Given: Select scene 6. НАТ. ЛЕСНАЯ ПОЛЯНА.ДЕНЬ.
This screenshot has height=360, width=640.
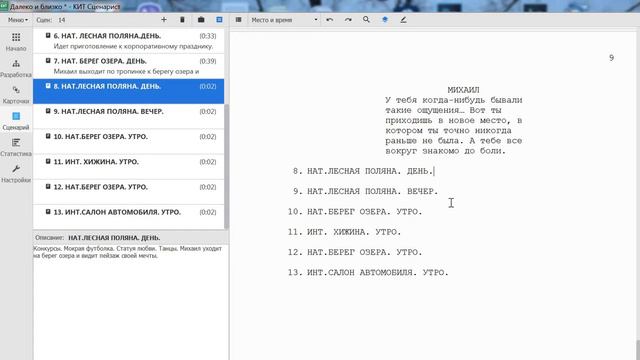Looking at the screenshot, I should click(129, 41).
